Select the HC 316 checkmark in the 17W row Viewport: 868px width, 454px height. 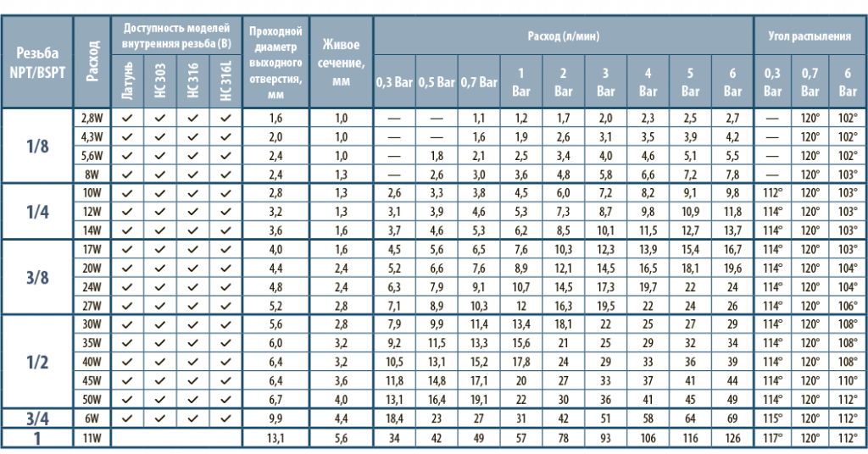(192, 249)
